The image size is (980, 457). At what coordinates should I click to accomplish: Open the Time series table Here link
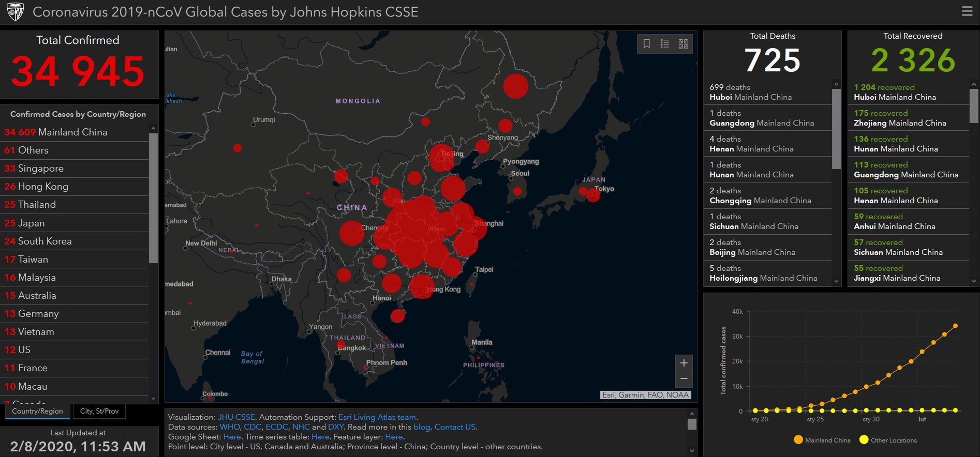[320, 437]
